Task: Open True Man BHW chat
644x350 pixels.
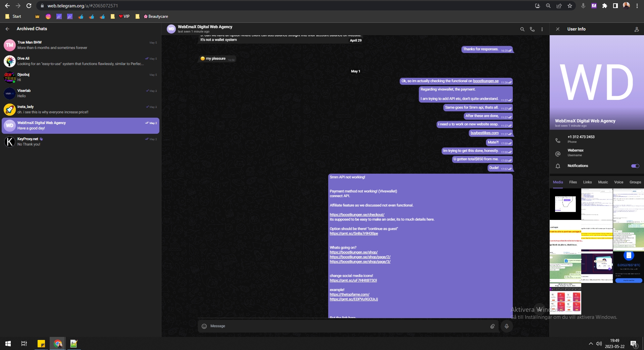Action: [81, 45]
